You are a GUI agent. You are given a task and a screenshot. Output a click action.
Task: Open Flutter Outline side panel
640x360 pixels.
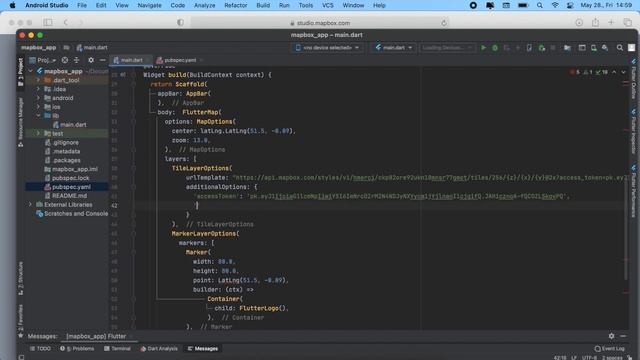[633, 79]
